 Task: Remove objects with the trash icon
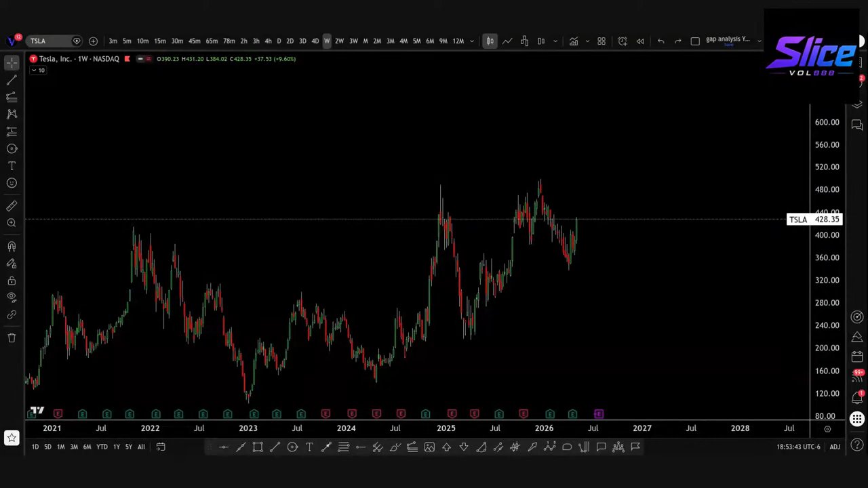12,338
